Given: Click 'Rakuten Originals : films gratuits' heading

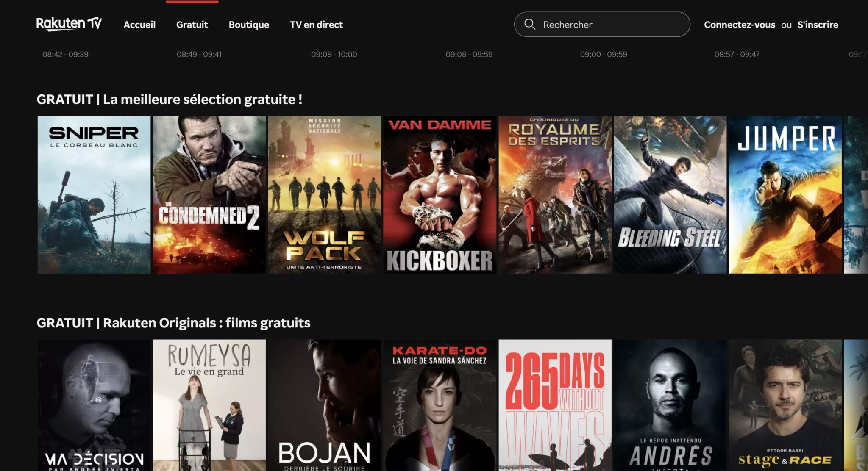Looking at the screenshot, I should (x=173, y=323).
